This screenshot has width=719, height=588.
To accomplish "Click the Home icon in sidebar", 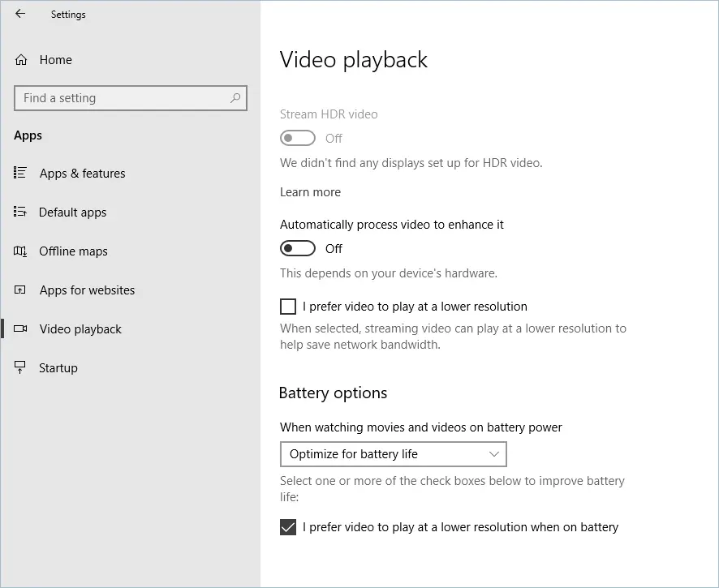I will tap(21, 60).
